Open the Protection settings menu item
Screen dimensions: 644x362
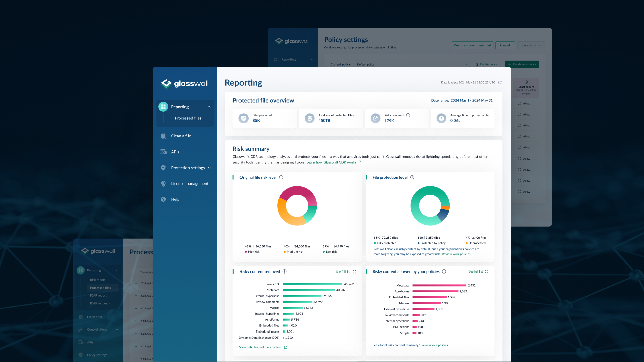187,168
